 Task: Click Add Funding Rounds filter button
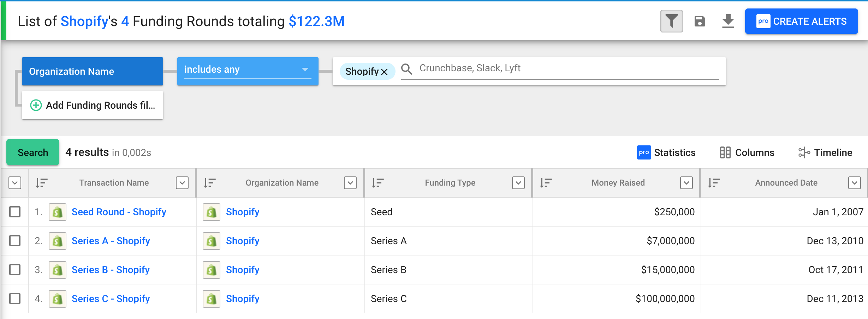tap(93, 105)
